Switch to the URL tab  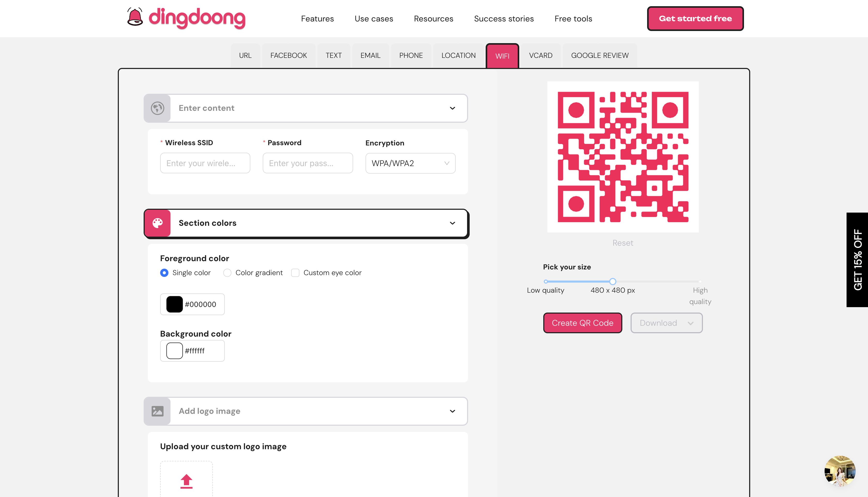click(x=245, y=56)
